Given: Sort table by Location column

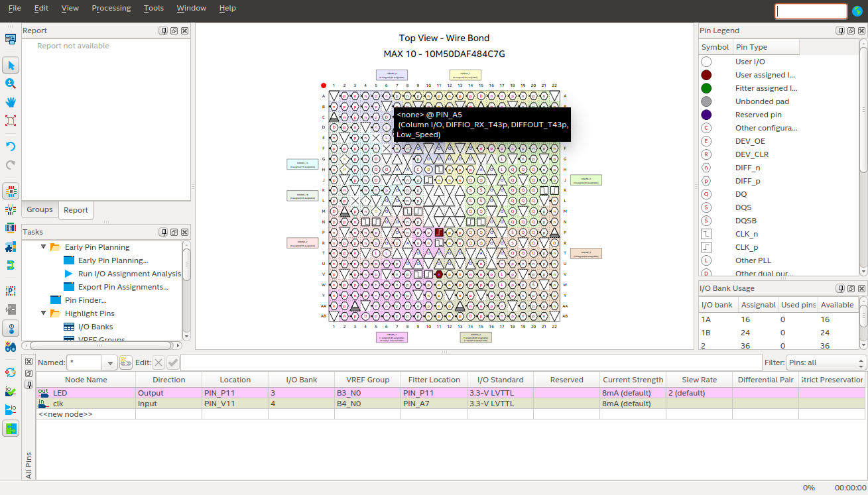Looking at the screenshot, I should pos(235,380).
